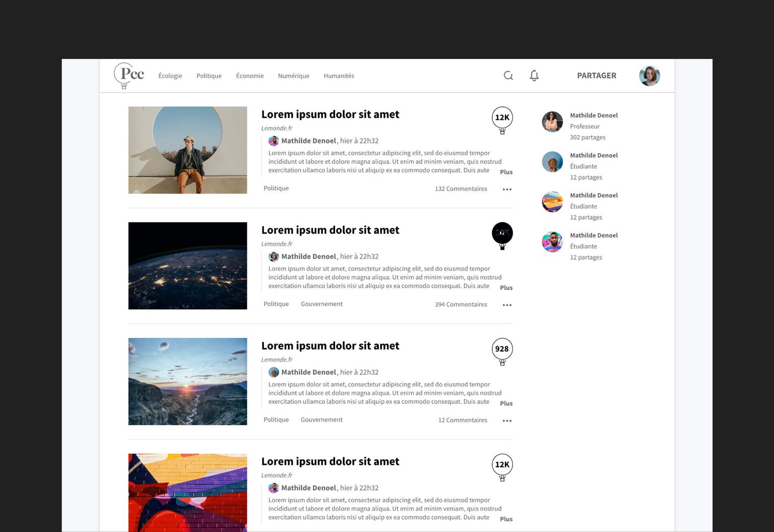Click the 'Professeur' label in sidebar
The image size is (774, 532).
pyautogui.click(x=585, y=126)
